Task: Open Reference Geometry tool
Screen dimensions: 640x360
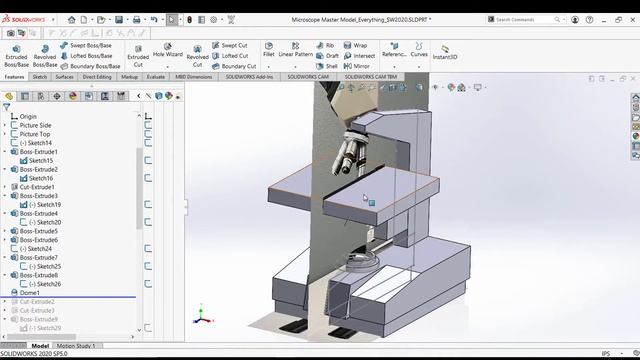Action: tap(394, 49)
